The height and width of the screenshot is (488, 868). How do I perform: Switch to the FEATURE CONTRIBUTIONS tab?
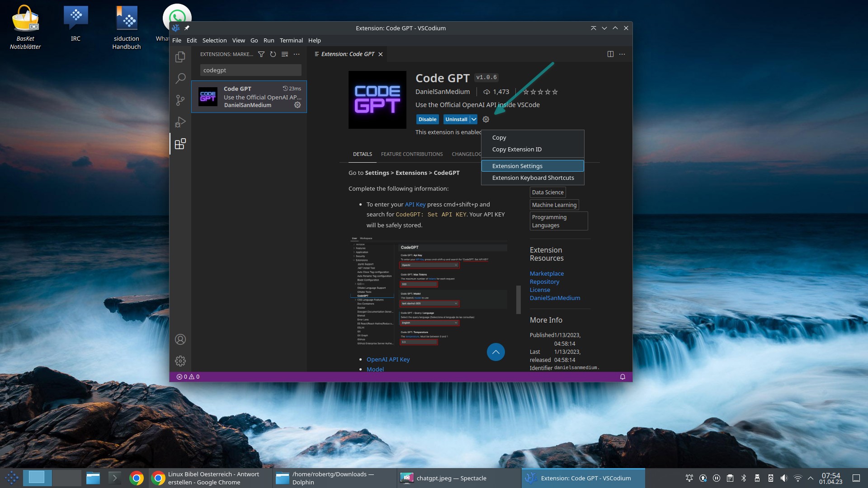point(412,154)
